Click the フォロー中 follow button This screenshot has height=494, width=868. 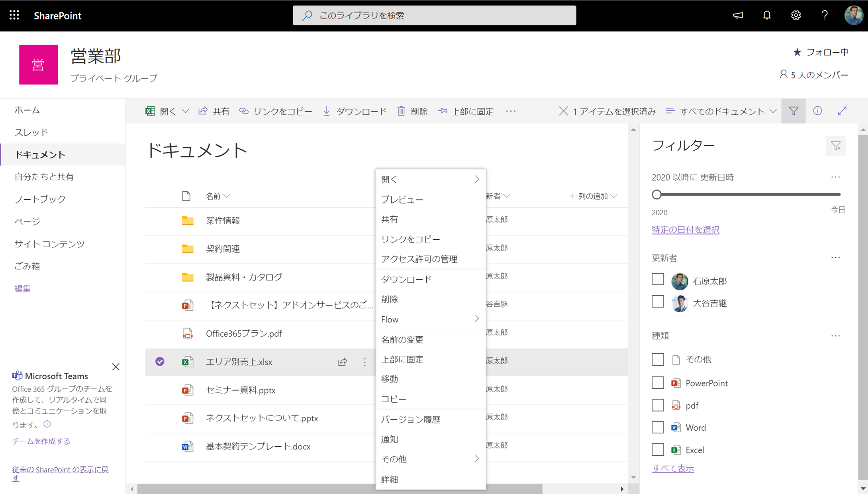tap(820, 52)
